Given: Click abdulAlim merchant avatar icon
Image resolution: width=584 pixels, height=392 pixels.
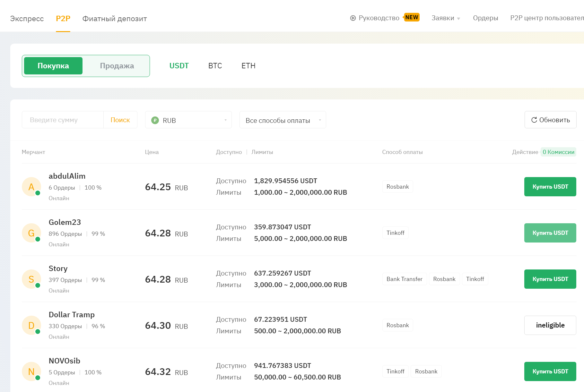Looking at the screenshot, I should [x=31, y=187].
